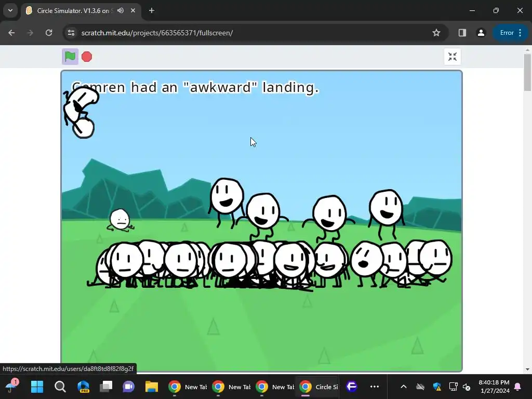Open Chrome three-dot menu
Viewport: 532px width, 399px height.
(520, 33)
